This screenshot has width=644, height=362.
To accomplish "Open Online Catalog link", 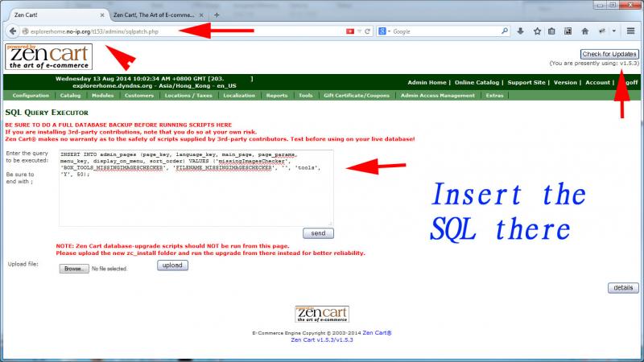I will click(477, 83).
